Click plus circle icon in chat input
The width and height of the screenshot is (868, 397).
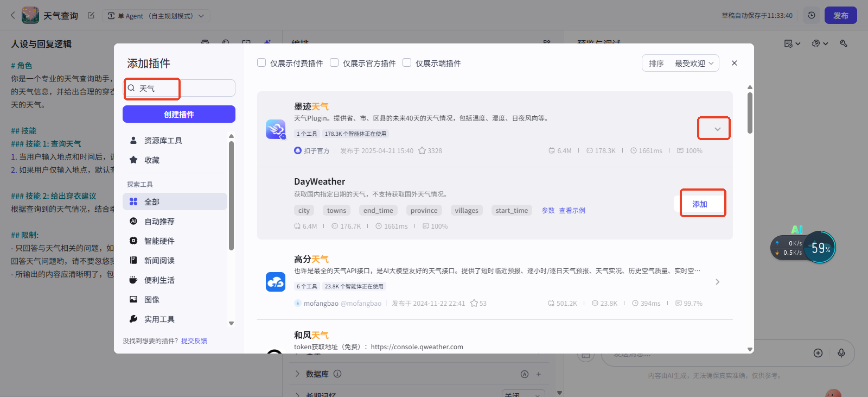coord(818,353)
